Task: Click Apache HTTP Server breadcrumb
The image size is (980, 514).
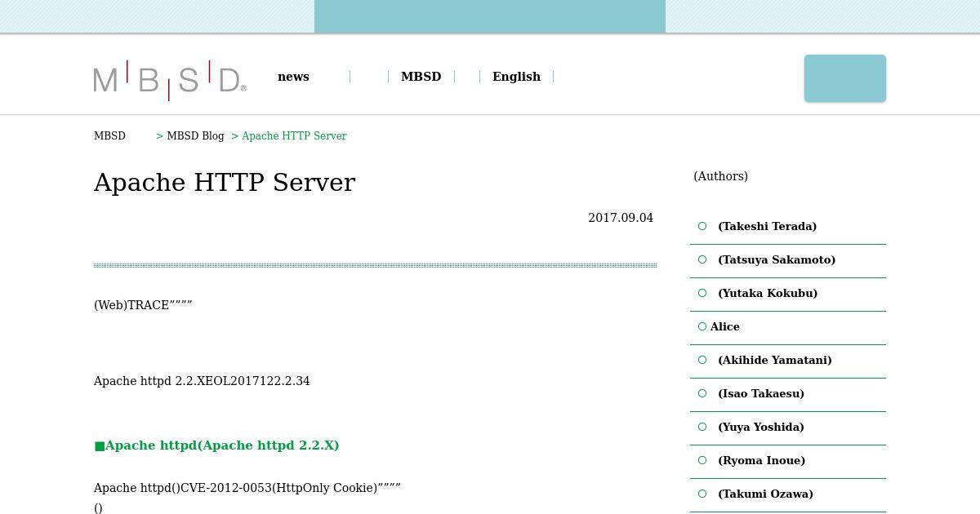Action: (x=294, y=136)
